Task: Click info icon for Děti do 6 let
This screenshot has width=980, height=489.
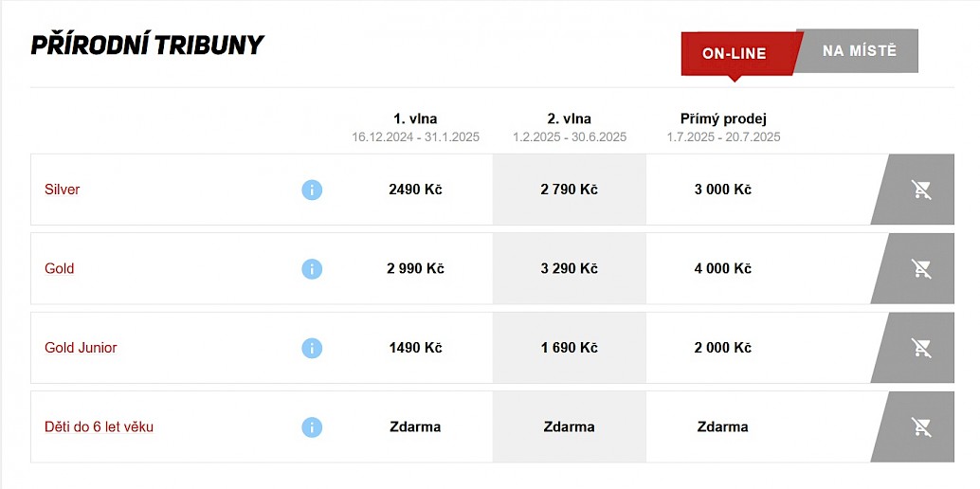Action: tap(312, 427)
